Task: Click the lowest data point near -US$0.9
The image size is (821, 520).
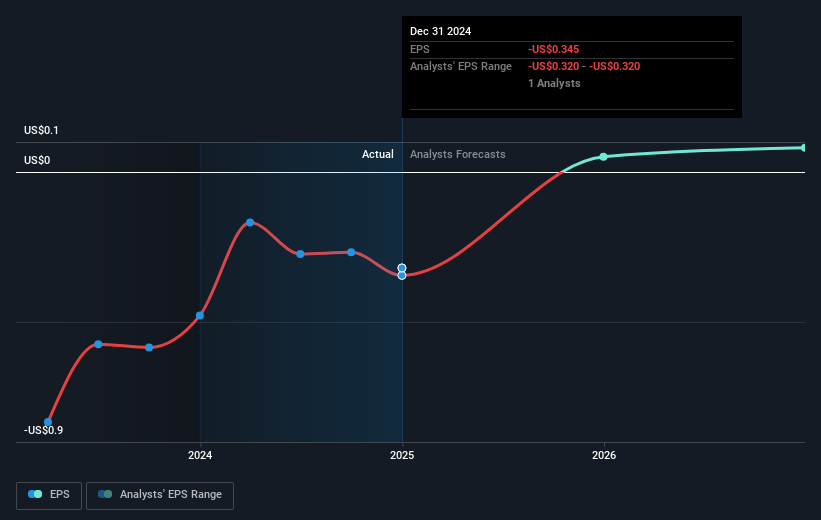Action: pos(48,422)
